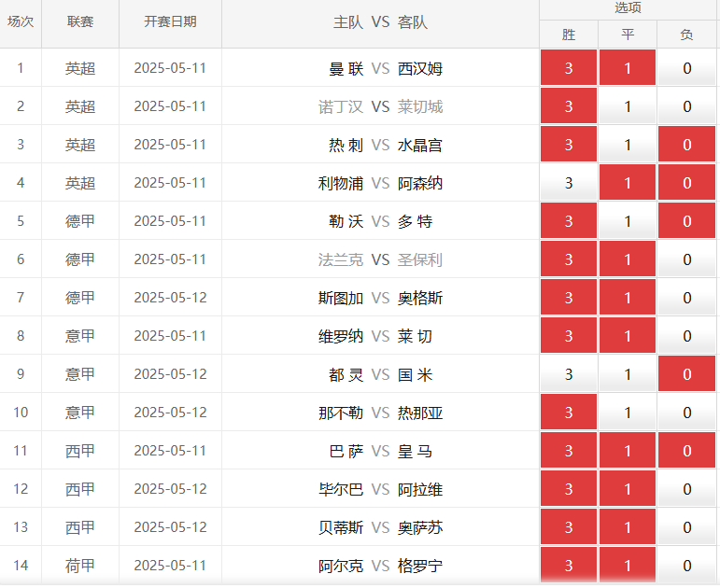720x588 pixels.
Task: Select loss option 0 for 那不勒 VS 热那亚
Action: click(x=686, y=413)
